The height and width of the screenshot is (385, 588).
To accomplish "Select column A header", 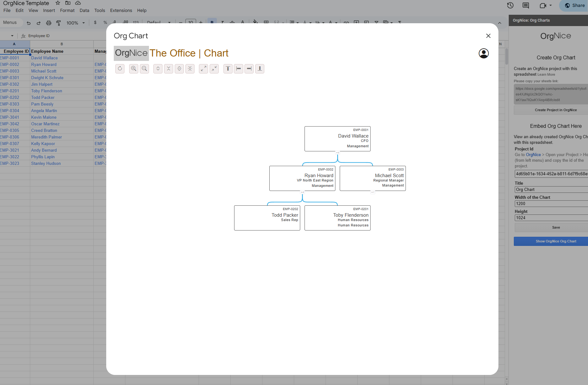I will [14, 44].
